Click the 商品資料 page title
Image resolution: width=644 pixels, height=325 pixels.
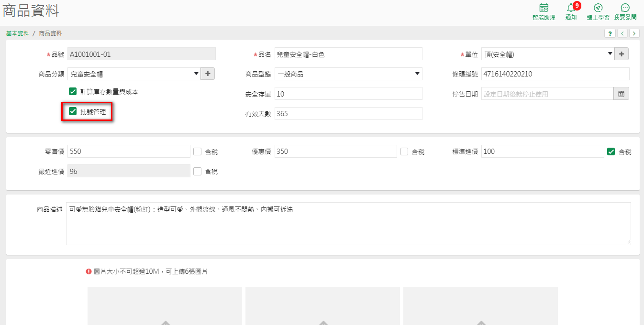point(31,11)
